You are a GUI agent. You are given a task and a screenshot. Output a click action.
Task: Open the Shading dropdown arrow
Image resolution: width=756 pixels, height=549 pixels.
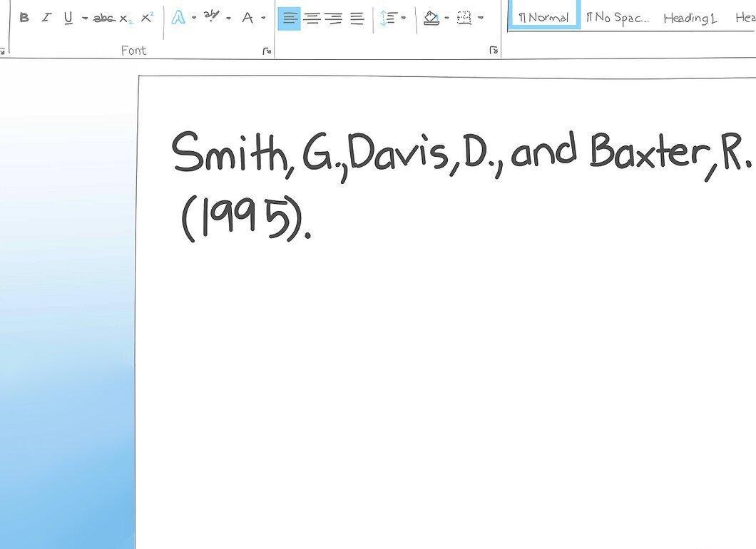446,18
